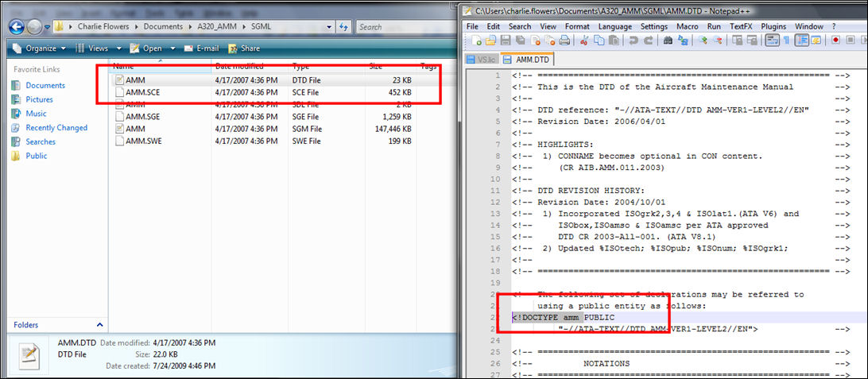The width and height of the screenshot is (868, 379).
Task: Expand the dropdown arrow next to Open
Action: pos(172,48)
